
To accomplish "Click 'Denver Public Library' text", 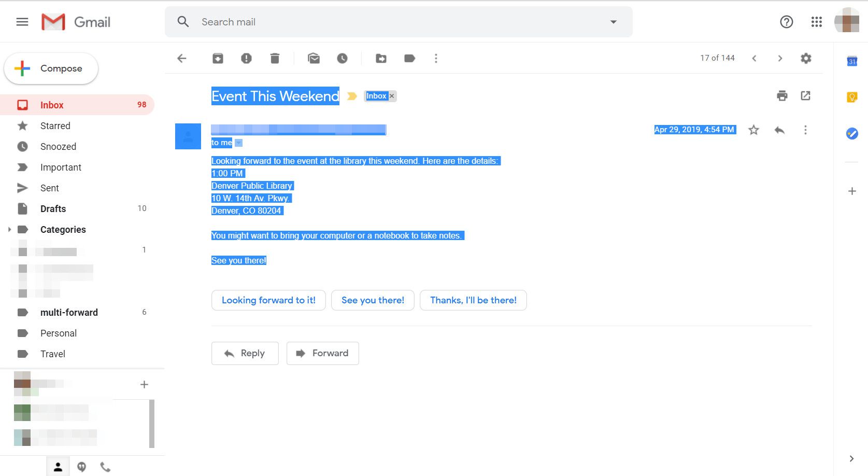I will coord(252,186).
